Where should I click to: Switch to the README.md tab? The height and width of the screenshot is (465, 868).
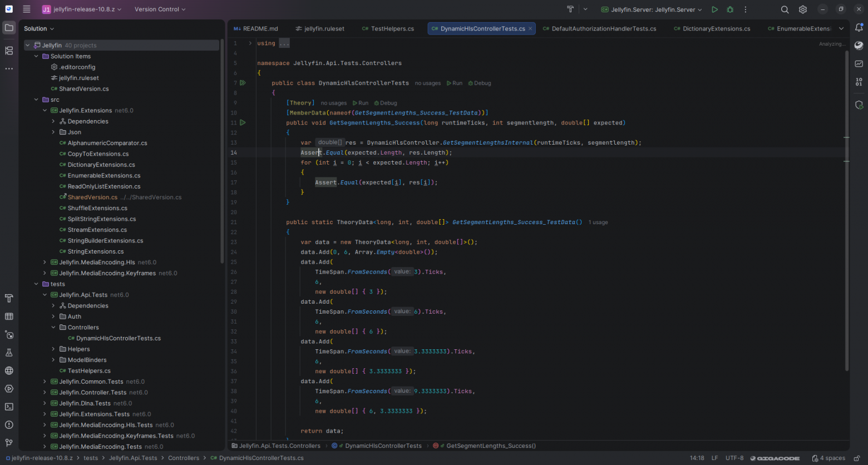256,28
